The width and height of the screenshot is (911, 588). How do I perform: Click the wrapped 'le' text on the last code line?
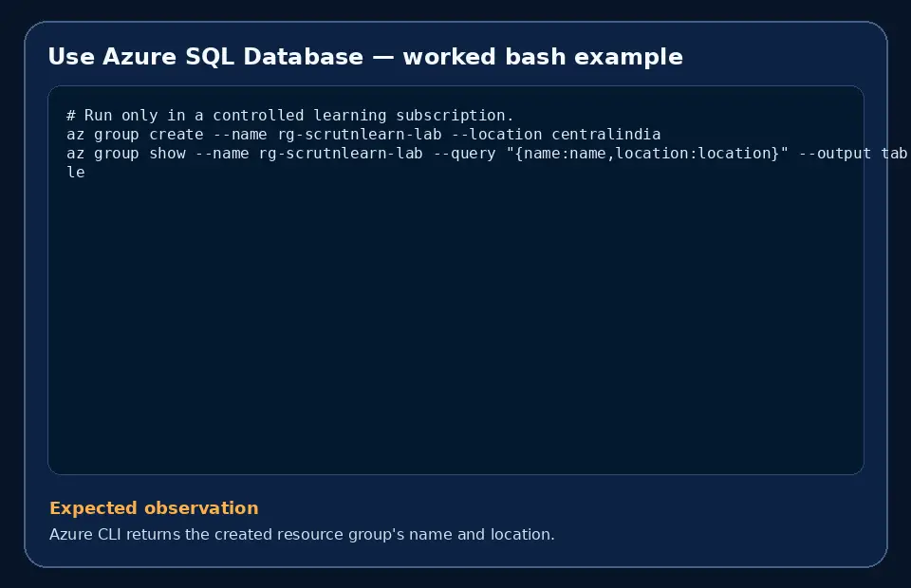(x=76, y=173)
